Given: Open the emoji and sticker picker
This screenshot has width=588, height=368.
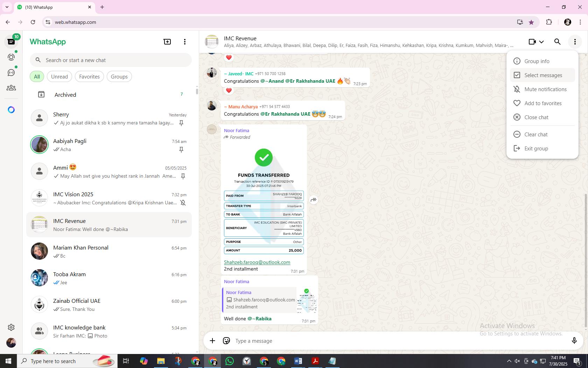Looking at the screenshot, I should (226, 341).
